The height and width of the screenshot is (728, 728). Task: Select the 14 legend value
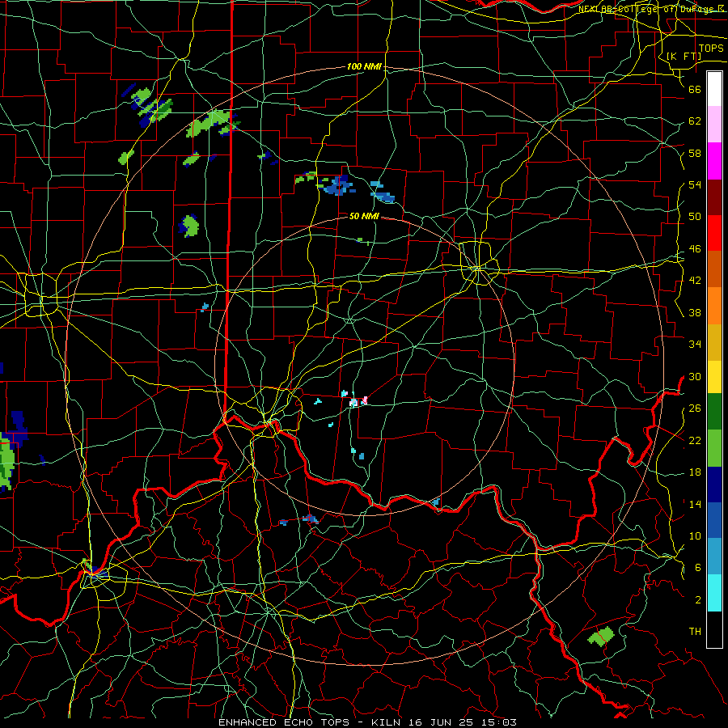coord(695,504)
